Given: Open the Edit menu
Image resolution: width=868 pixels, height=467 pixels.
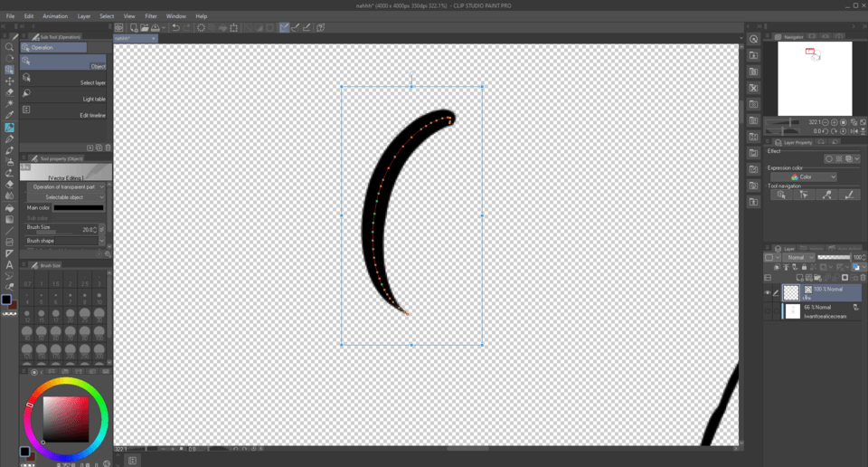Looking at the screenshot, I should tap(29, 16).
